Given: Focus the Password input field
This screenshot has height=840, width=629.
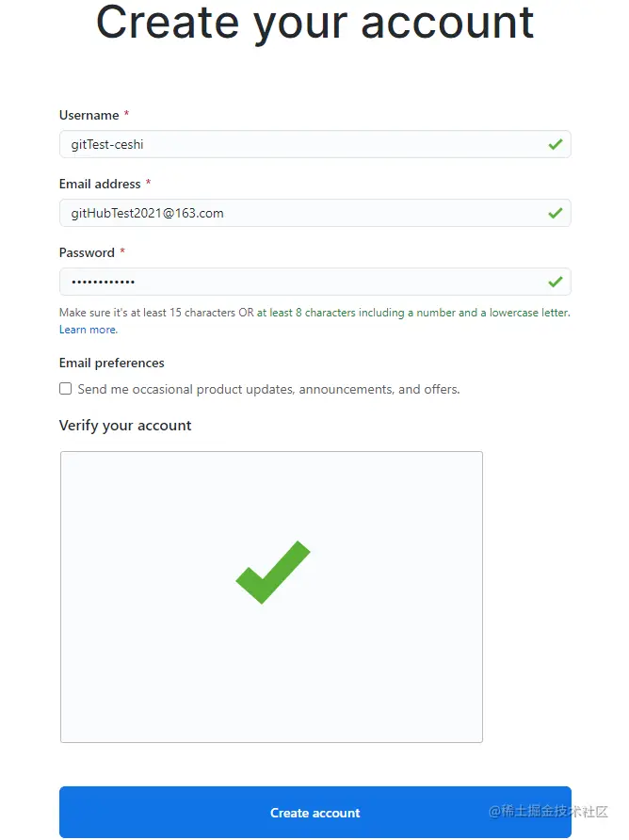Looking at the screenshot, I should pos(301,282).
